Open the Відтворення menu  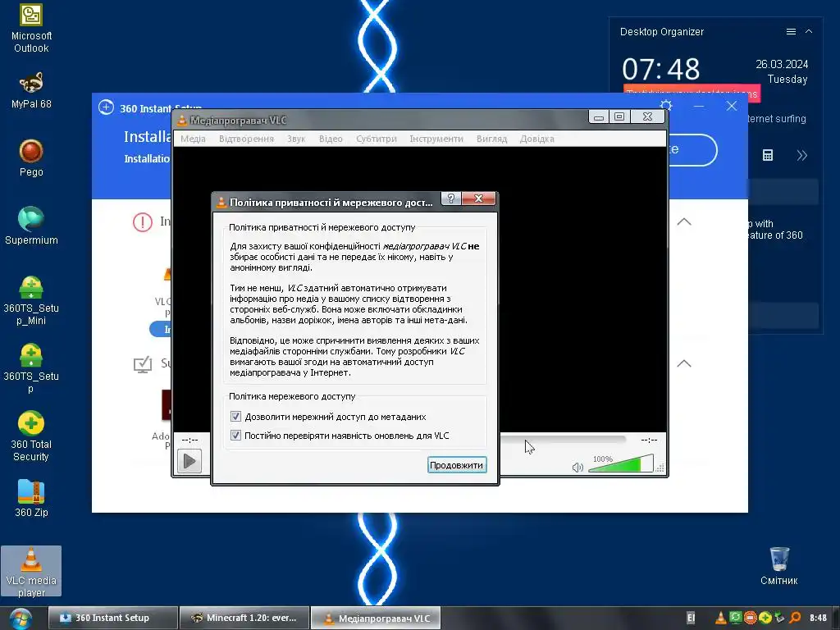[246, 139]
